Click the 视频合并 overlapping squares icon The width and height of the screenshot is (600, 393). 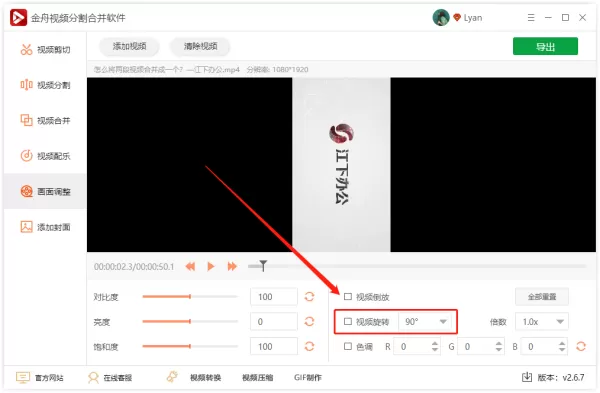pos(26,120)
